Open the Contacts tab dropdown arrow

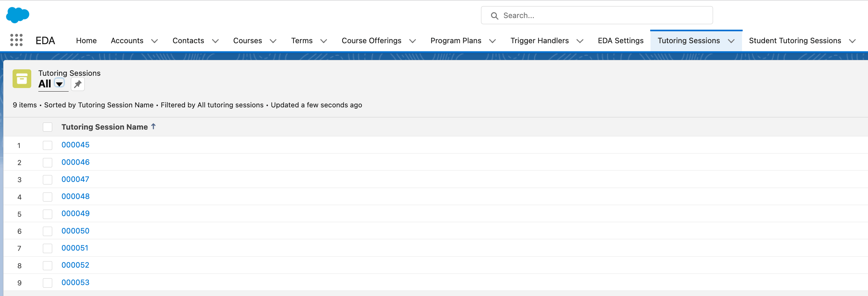215,41
